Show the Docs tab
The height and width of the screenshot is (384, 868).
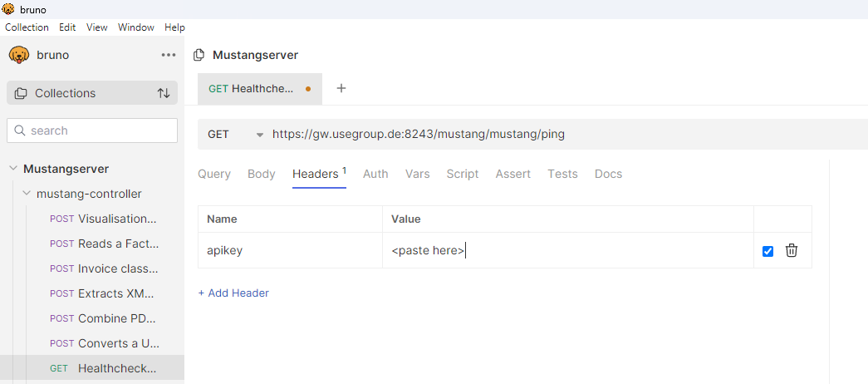point(608,174)
